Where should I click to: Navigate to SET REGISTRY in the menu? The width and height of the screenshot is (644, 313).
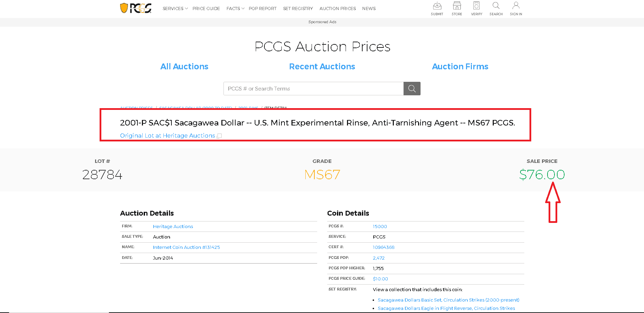tap(298, 8)
